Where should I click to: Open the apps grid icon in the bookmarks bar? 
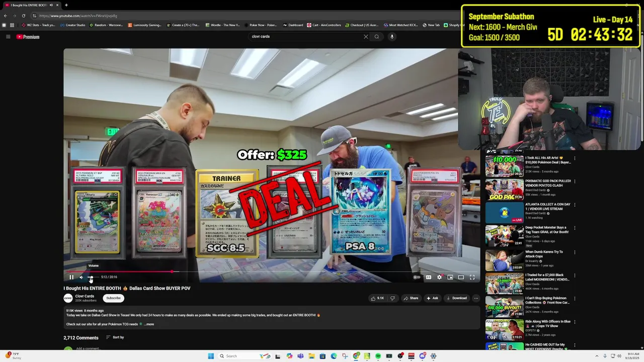[x=12, y=25]
